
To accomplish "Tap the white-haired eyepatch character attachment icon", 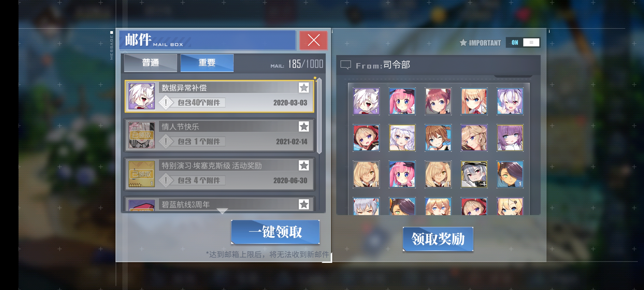I will click(x=366, y=101).
